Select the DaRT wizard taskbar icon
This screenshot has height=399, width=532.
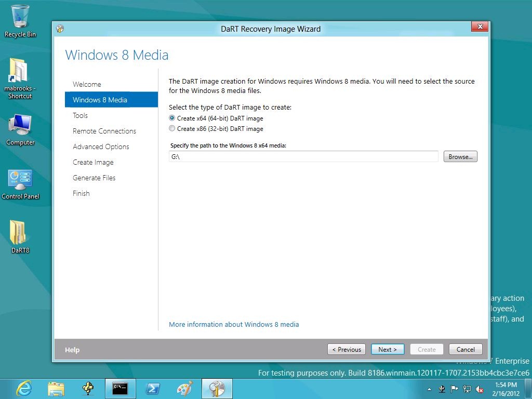[x=217, y=389]
